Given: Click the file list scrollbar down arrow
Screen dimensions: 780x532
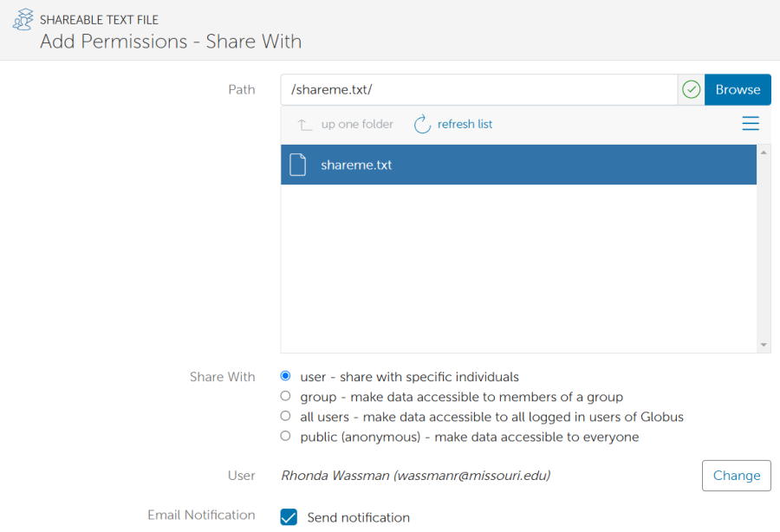Looking at the screenshot, I should tap(764, 345).
